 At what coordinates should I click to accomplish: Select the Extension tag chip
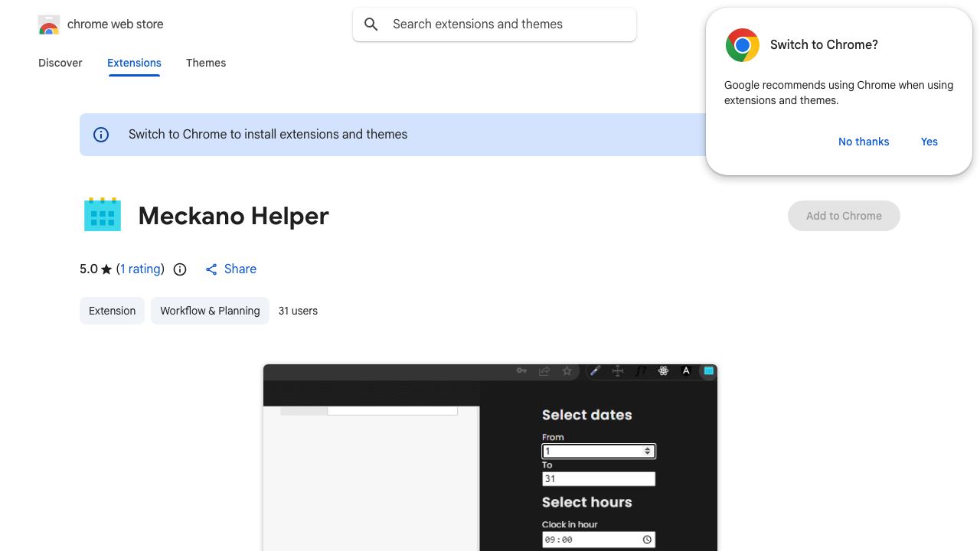112,311
